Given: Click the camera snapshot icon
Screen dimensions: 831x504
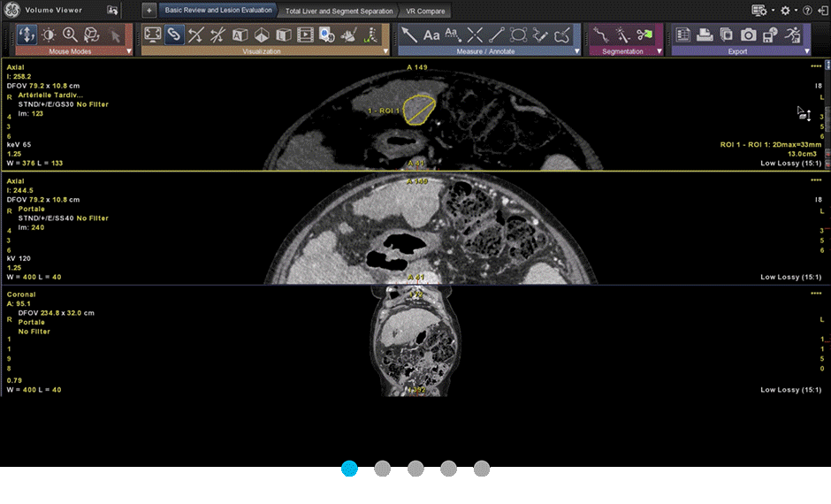Looking at the screenshot, I should click(x=748, y=35).
